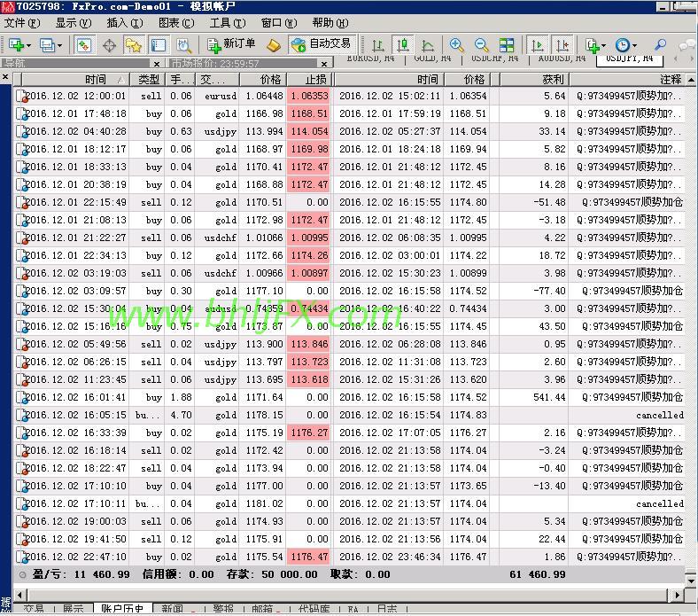Click the 注释 column header

tap(627, 79)
